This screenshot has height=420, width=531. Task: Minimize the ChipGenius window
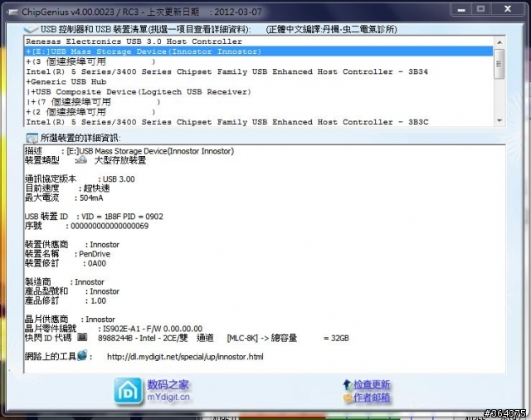coord(461,9)
